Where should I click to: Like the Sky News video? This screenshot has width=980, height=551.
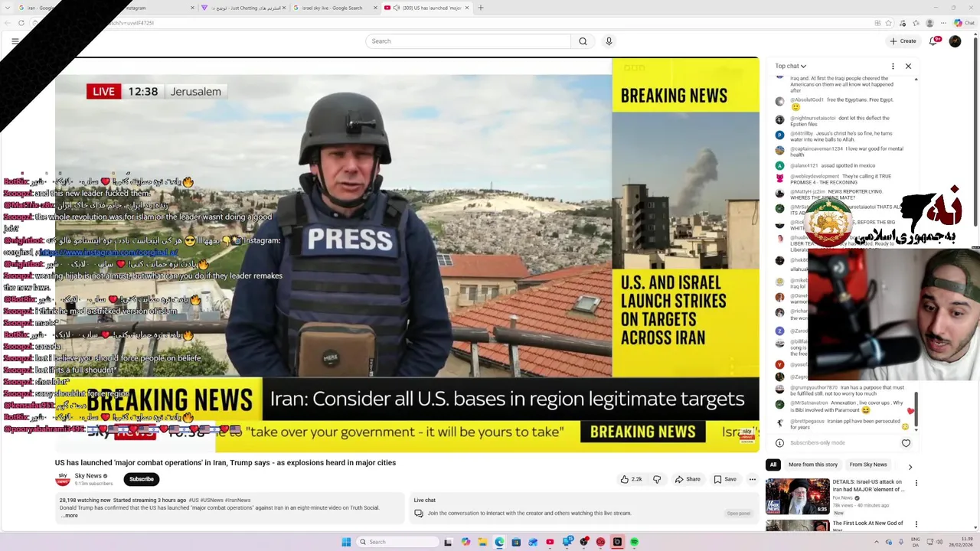tap(632, 479)
